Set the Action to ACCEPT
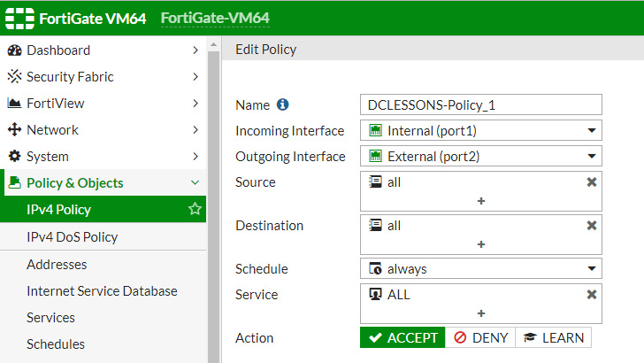Viewport: 644px width, 363px height. tap(402, 337)
